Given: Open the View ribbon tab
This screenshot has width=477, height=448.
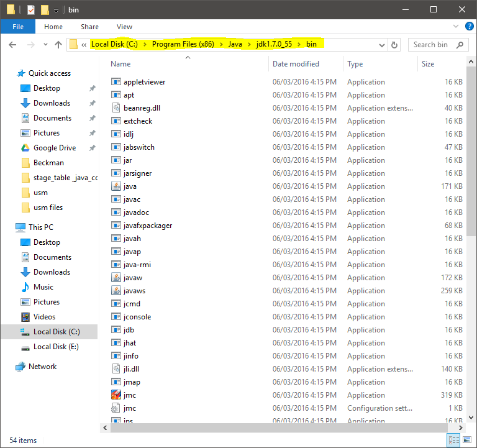Looking at the screenshot, I should click(124, 27).
